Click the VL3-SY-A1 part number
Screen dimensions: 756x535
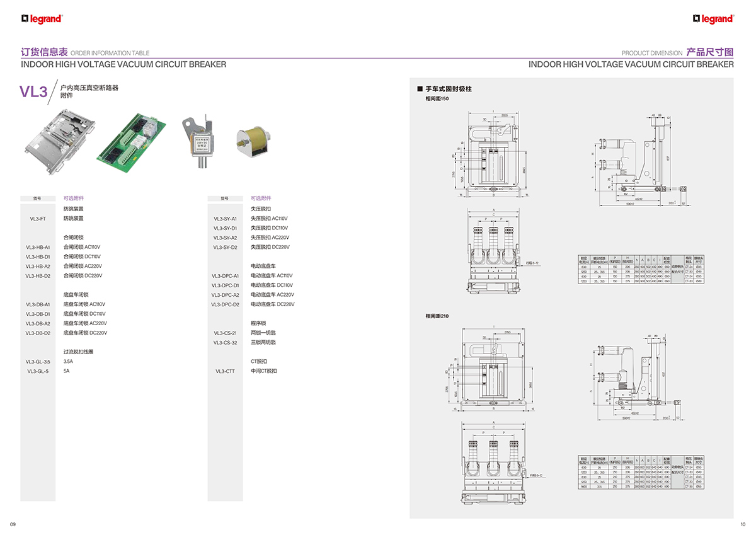(x=225, y=219)
